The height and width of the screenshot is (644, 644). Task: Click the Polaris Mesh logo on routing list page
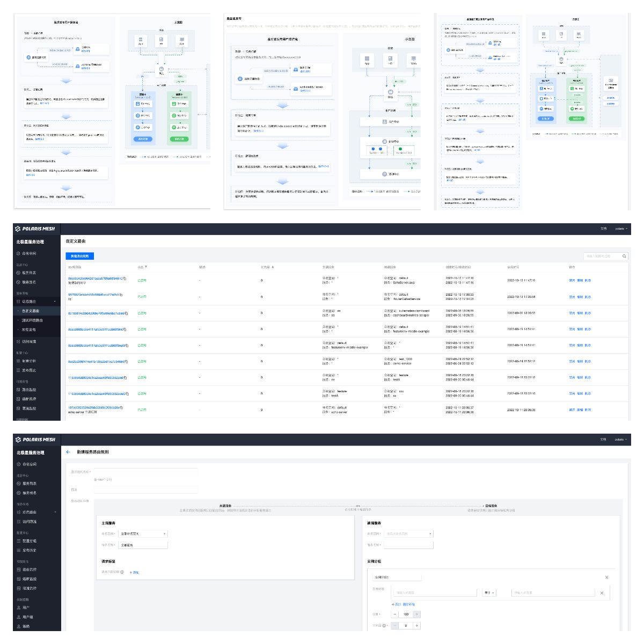[x=35, y=229]
